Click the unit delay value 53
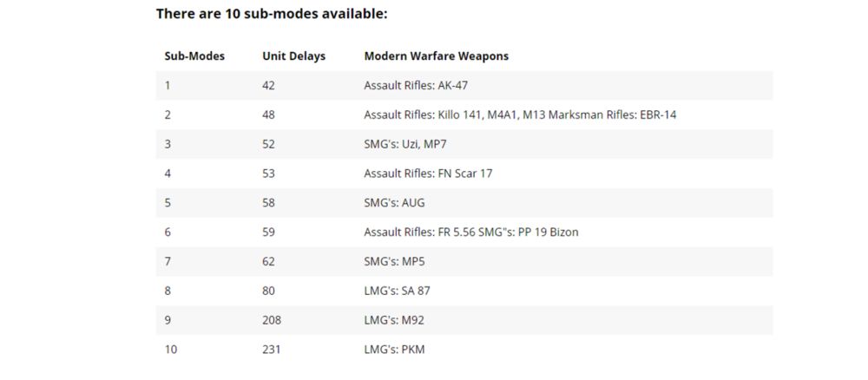The width and height of the screenshot is (868, 380). point(268,174)
